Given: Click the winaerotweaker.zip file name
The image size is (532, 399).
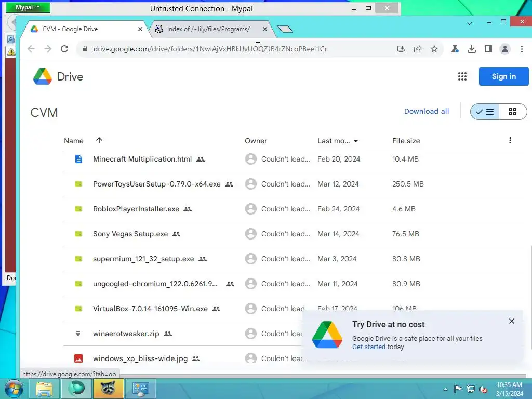Looking at the screenshot, I should (126, 334).
